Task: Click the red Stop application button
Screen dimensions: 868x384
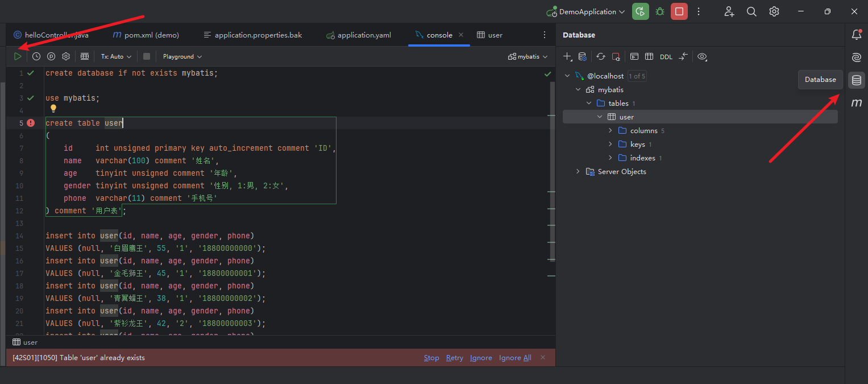Action: pyautogui.click(x=679, y=11)
